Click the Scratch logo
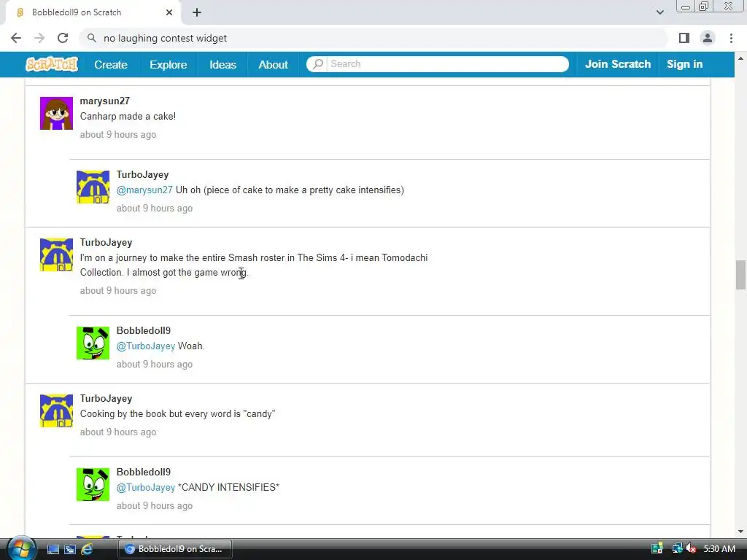The height and width of the screenshot is (560, 747). (52, 64)
